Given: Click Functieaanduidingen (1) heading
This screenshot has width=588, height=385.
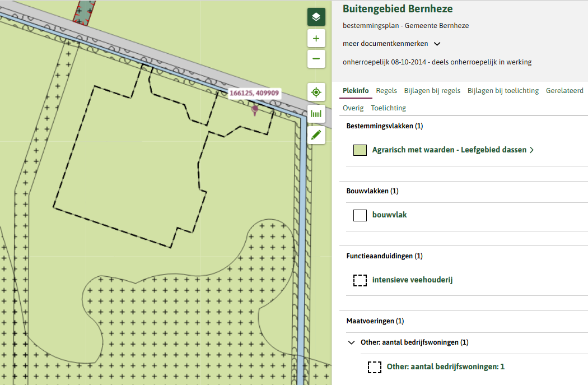Looking at the screenshot, I should click(384, 256).
